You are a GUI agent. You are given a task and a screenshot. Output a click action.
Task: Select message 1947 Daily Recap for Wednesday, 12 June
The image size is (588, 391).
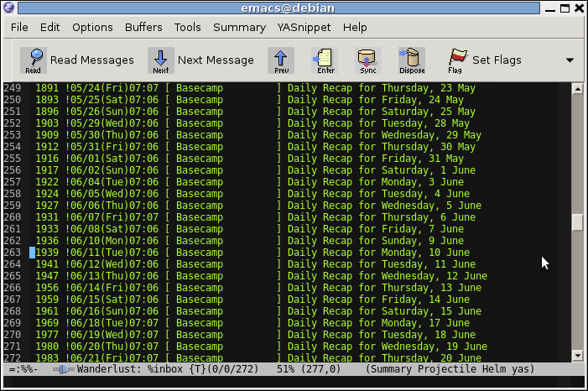point(262,276)
